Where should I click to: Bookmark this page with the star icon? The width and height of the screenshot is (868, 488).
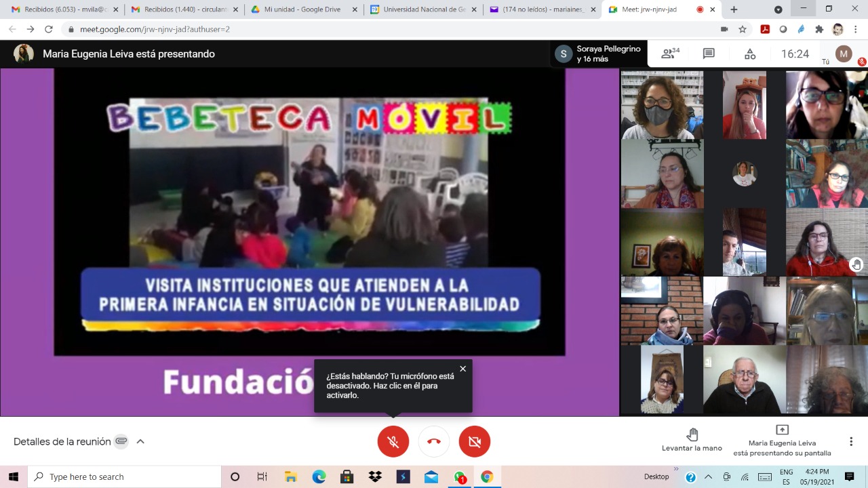pyautogui.click(x=743, y=29)
